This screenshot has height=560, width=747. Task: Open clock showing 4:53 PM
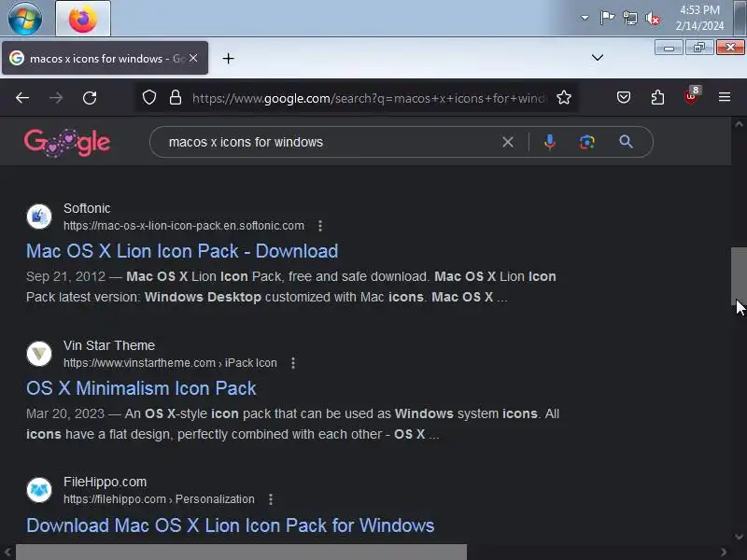[x=699, y=18]
